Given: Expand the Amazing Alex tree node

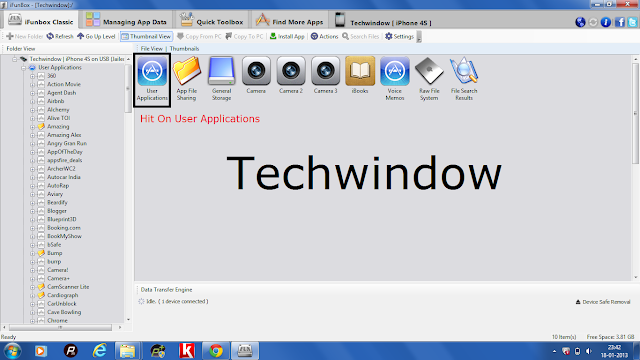Looking at the screenshot, I should pyautogui.click(x=32, y=135).
